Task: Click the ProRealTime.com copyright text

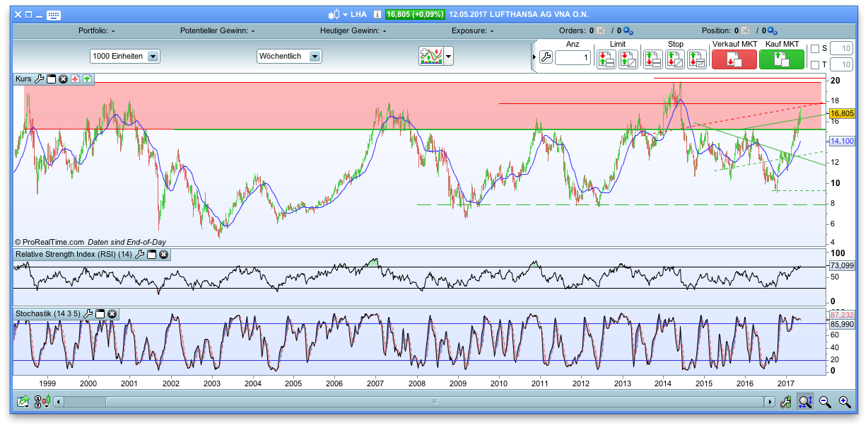Action: (49, 241)
